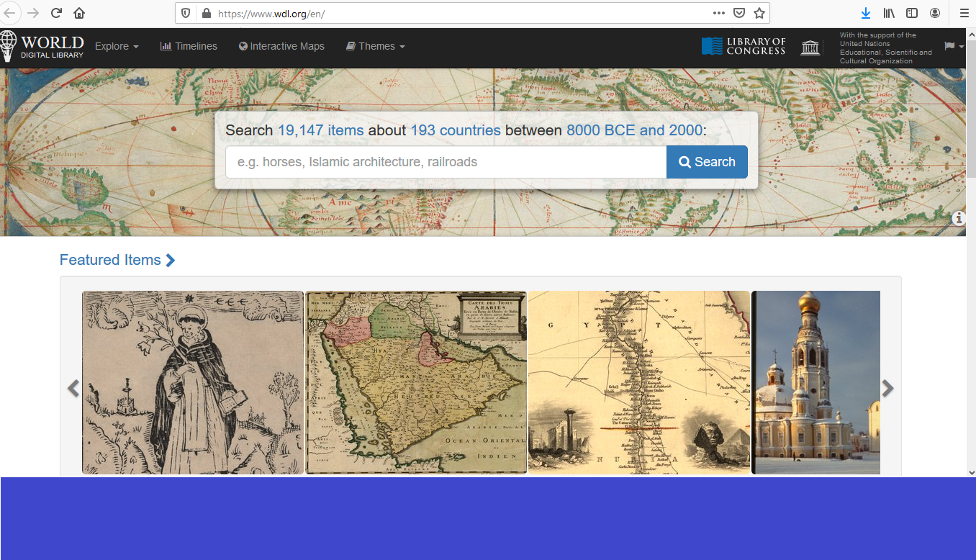The height and width of the screenshot is (560, 976).
Task: Click the browser forward arrow
Action: click(x=33, y=13)
